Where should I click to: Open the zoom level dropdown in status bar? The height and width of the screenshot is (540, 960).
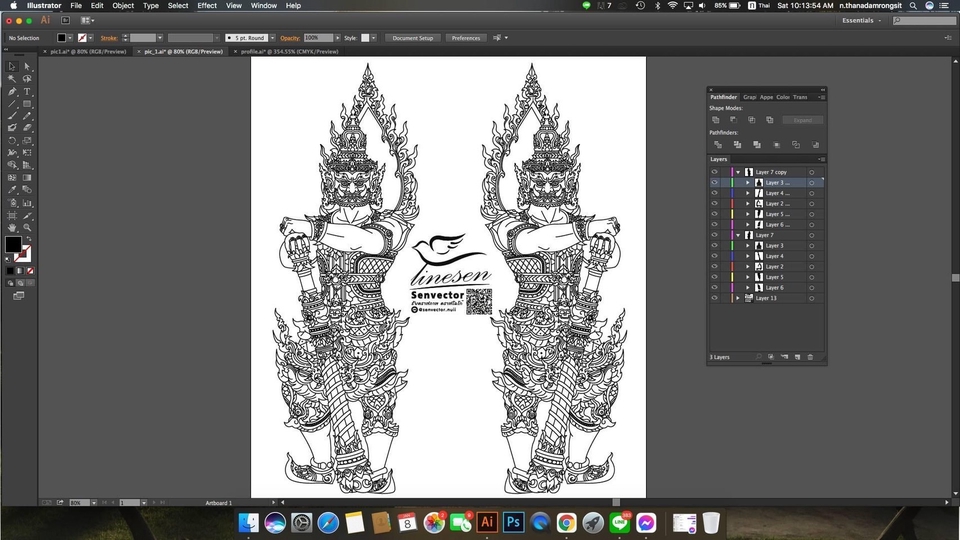coord(94,503)
